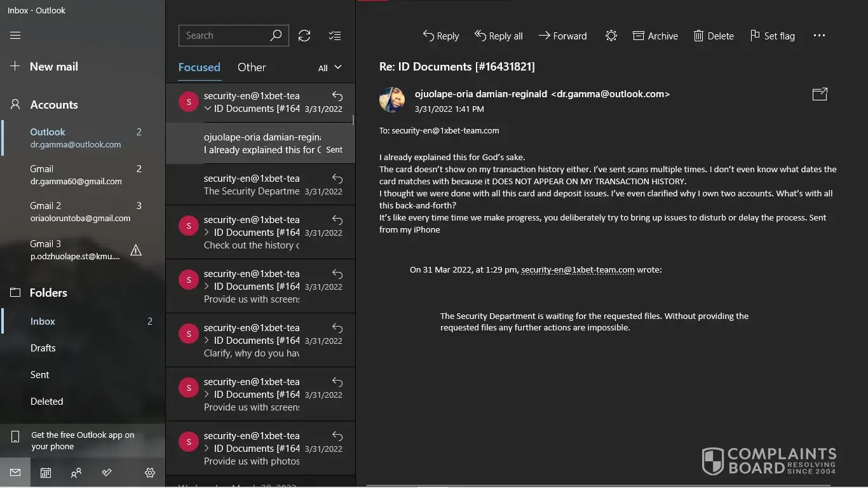
Task: Collapse the first ID Documents conversation thread
Action: 208,109
